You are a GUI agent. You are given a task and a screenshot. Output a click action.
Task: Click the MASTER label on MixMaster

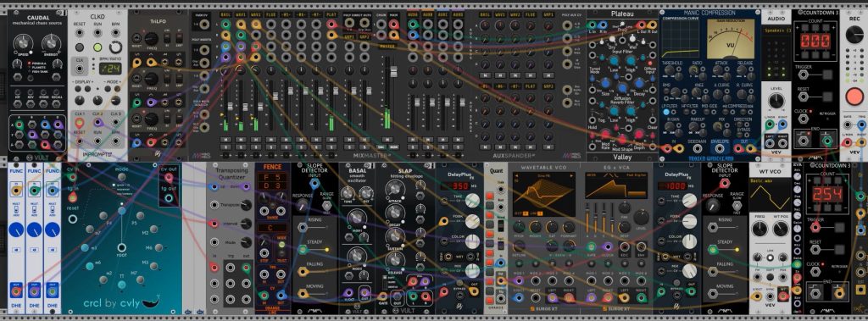[x=387, y=46]
